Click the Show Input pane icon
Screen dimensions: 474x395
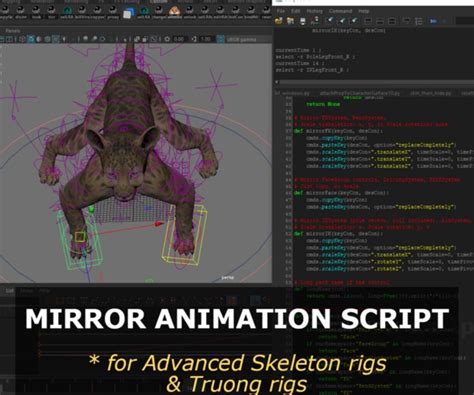pos(380,21)
